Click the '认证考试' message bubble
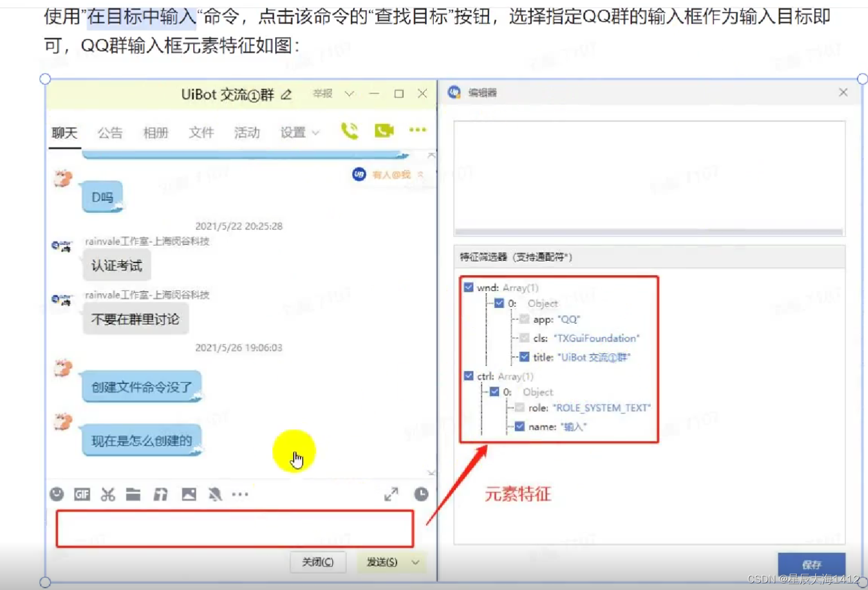Viewport: 868px width, 590px height. coord(117,265)
